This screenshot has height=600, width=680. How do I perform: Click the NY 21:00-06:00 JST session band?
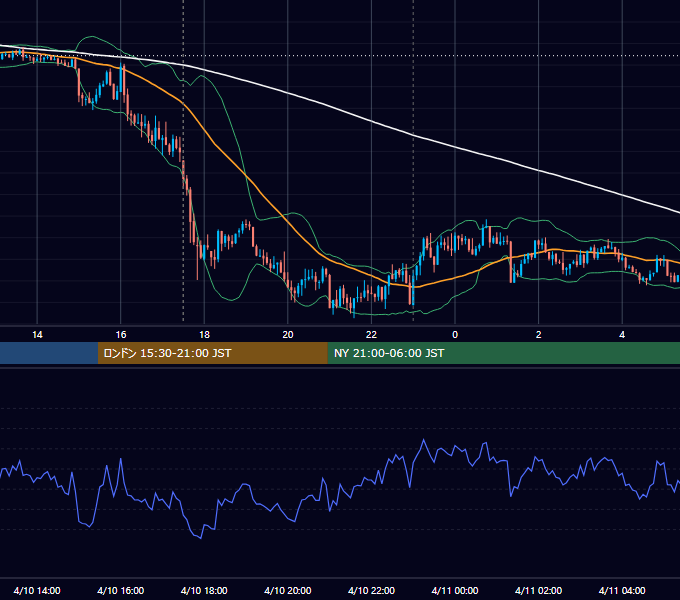[x=503, y=353]
